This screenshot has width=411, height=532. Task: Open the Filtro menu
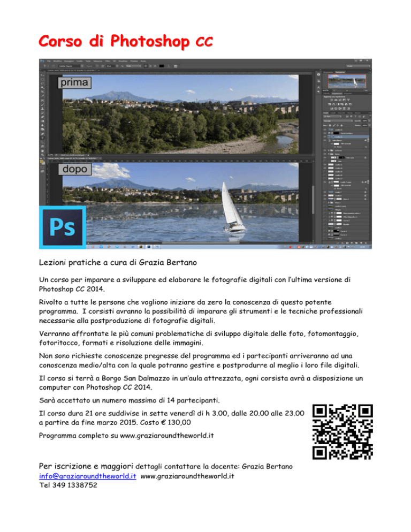(108, 60)
